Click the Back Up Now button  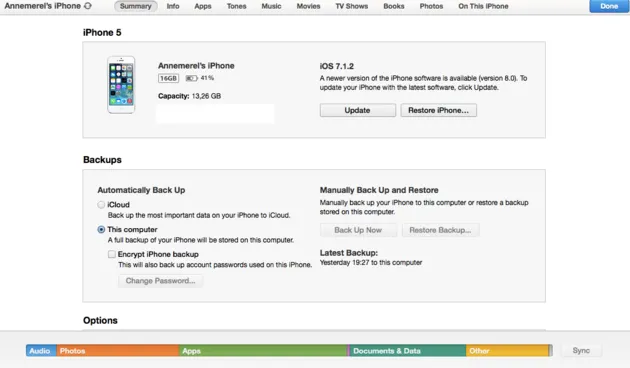pyautogui.click(x=358, y=230)
